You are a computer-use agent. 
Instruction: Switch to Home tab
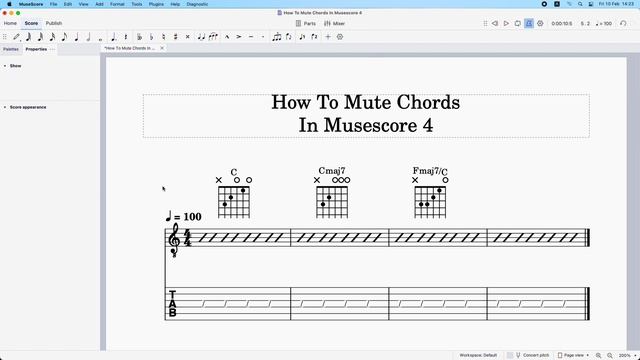click(x=10, y=23)
